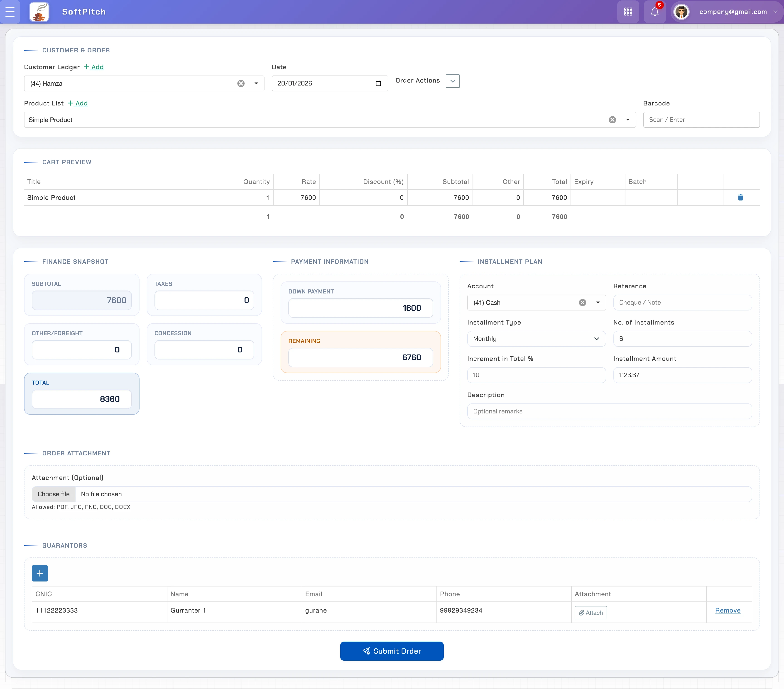The width and height of the screenshot is (784, 689).
Task: Open the hamburger sidebar menu
Action: pyautogui.click(x=10, y=12)
